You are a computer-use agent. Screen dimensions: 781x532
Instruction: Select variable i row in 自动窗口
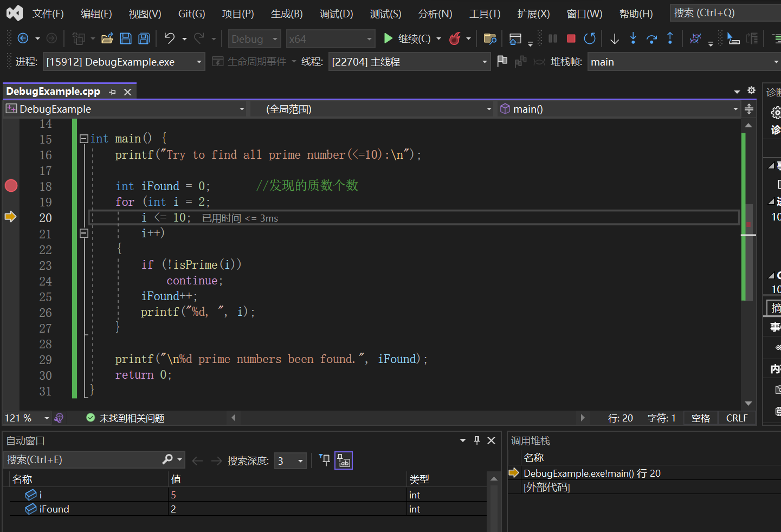point(248,495)
